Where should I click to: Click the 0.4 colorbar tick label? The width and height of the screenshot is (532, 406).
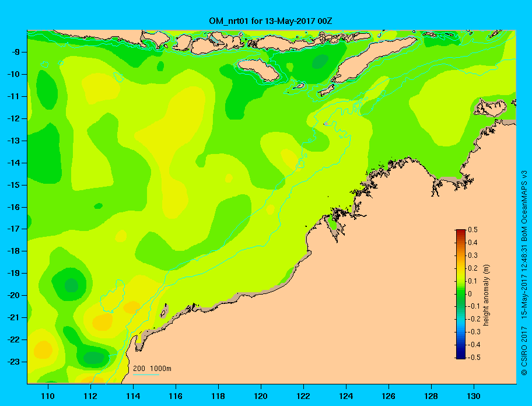(473, 243)
